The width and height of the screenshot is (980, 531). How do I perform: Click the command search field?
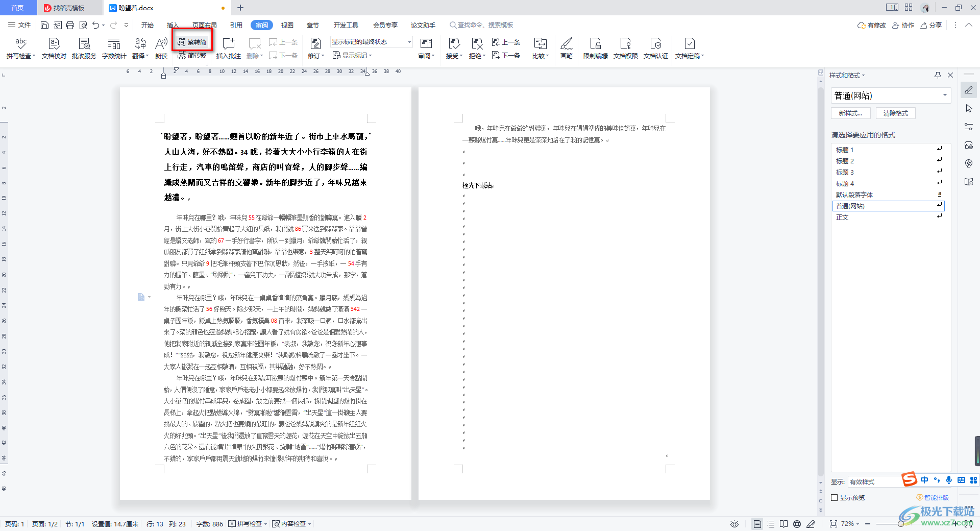pos(482,25)
